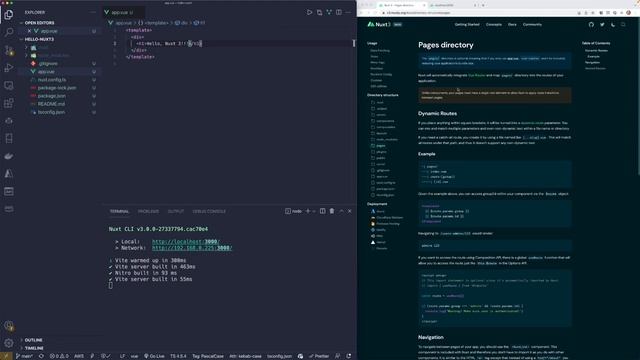Open the 192.168 network URL in terminal
Image resolution: width=640 pixels, height=360 pixels.
tap(192, 248)
